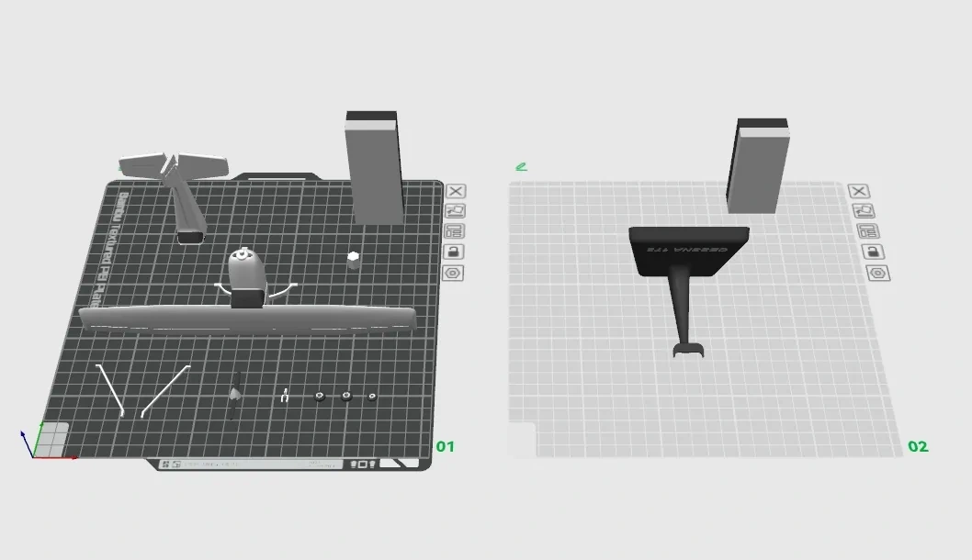Auto-orient objects on plate 01

456,211
